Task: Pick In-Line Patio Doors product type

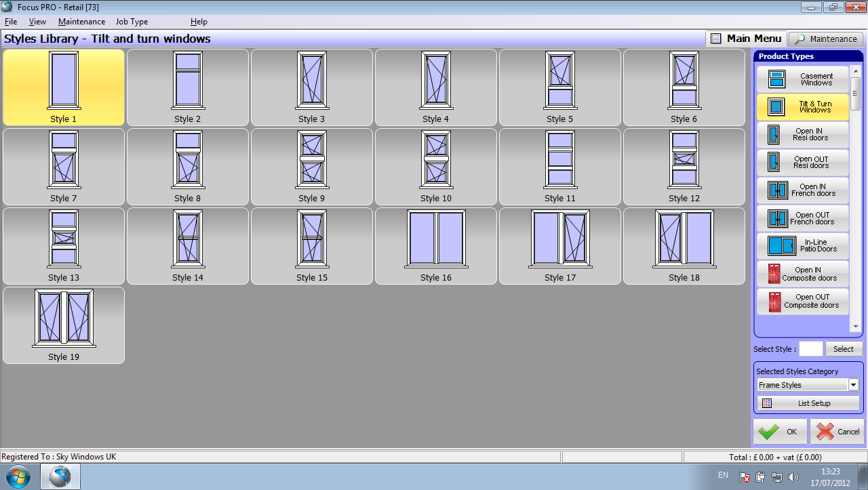Action: point(802,245)
